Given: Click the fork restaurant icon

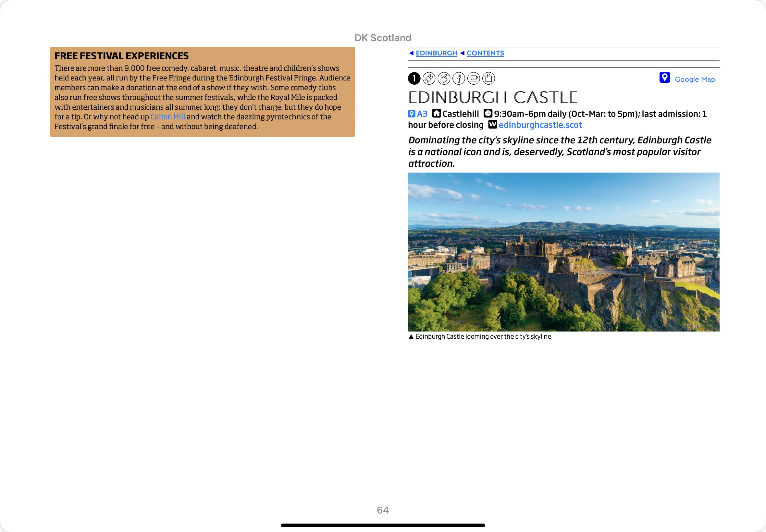Looking at the screenshot, I should pyautogui.click(x=459, y=78).
